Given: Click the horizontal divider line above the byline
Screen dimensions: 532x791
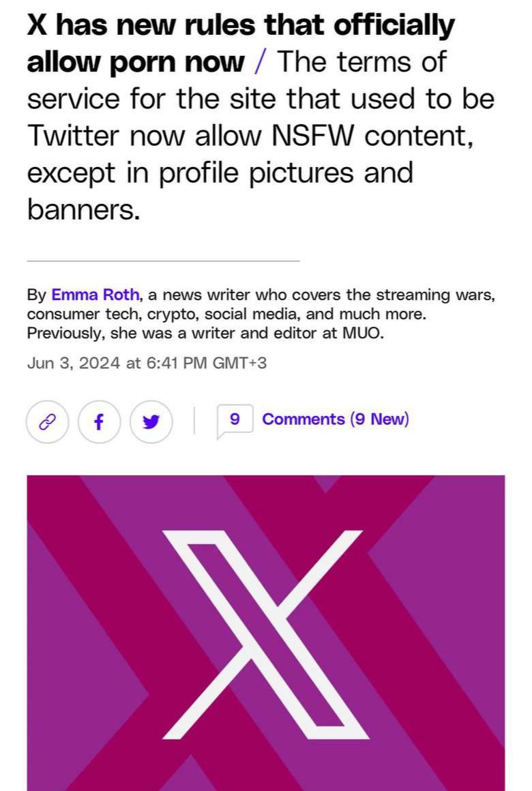Looking at the screenshot, I should 163,260.
